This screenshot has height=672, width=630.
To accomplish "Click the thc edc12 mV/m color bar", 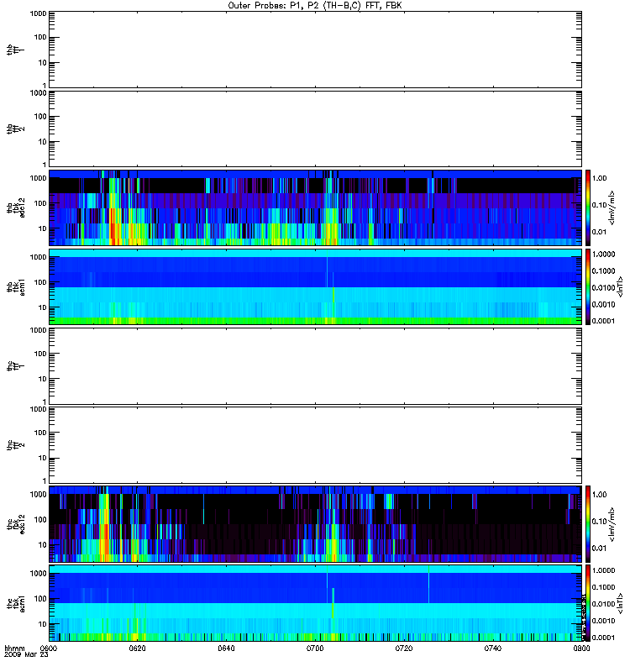I will point(588,524).
